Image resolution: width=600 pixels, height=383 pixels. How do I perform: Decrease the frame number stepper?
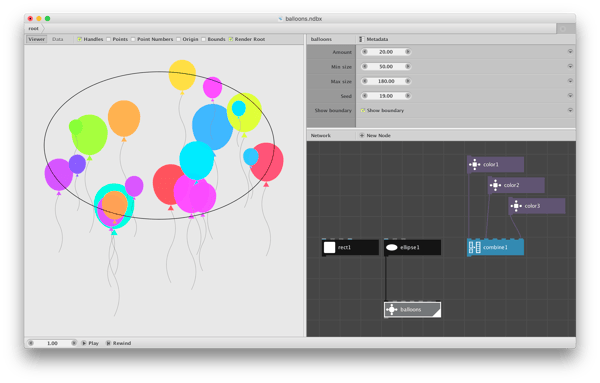pyautogui.click(x=31, y=343)
